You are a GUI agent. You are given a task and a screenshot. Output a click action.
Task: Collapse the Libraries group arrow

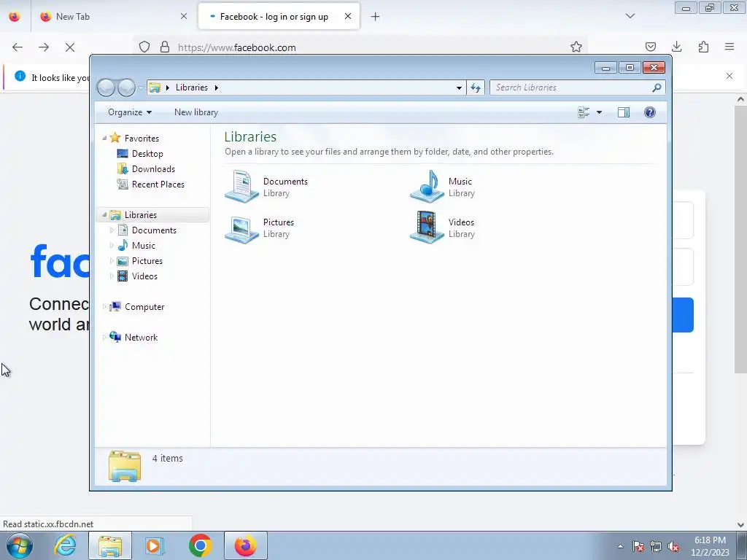click(104, 215)
